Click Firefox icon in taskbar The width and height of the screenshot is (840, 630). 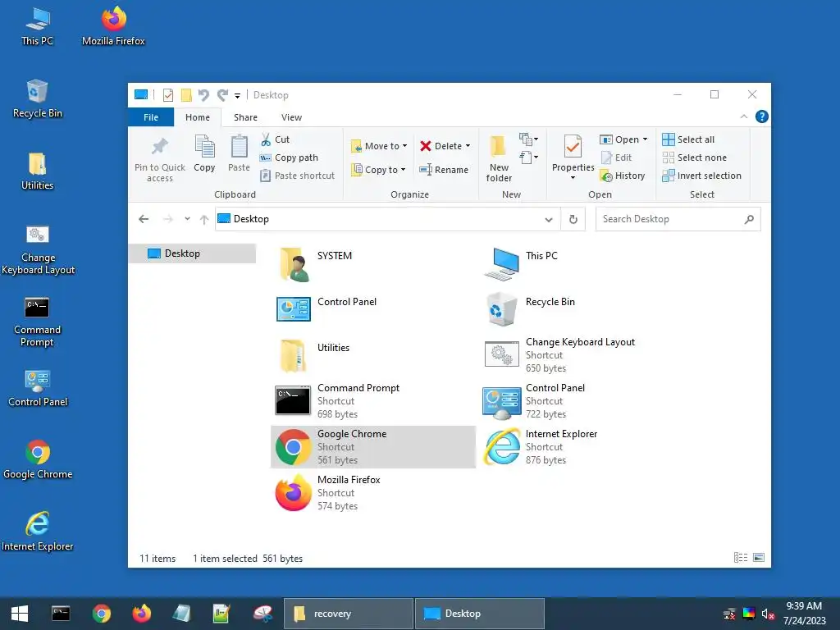click(141, 614)
